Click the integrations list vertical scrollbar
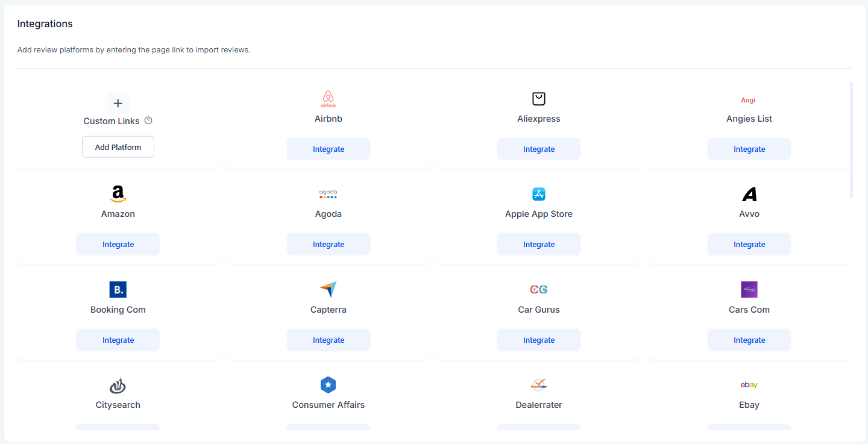 coord(851,140)
